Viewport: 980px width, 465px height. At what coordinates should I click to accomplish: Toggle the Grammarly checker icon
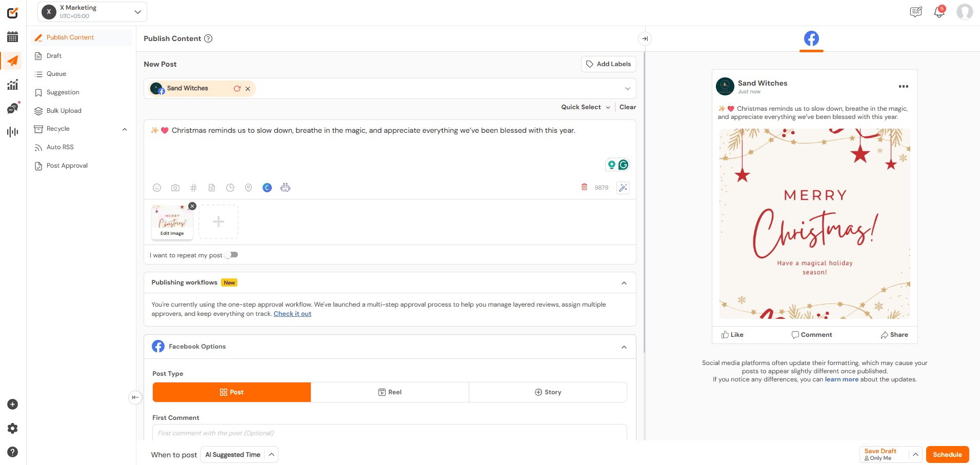point(623,165)
